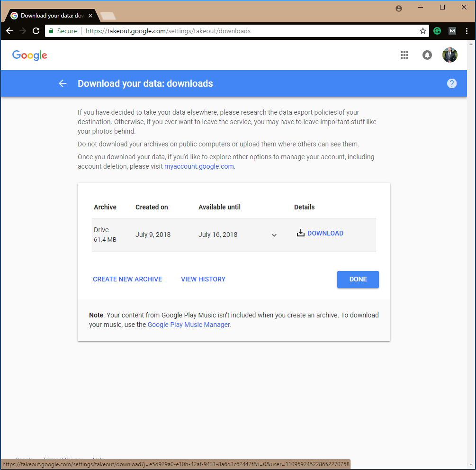This screenshot has width=476, height=470.
Task: Reload the page with refresh icon
Action: coord(36,31)
